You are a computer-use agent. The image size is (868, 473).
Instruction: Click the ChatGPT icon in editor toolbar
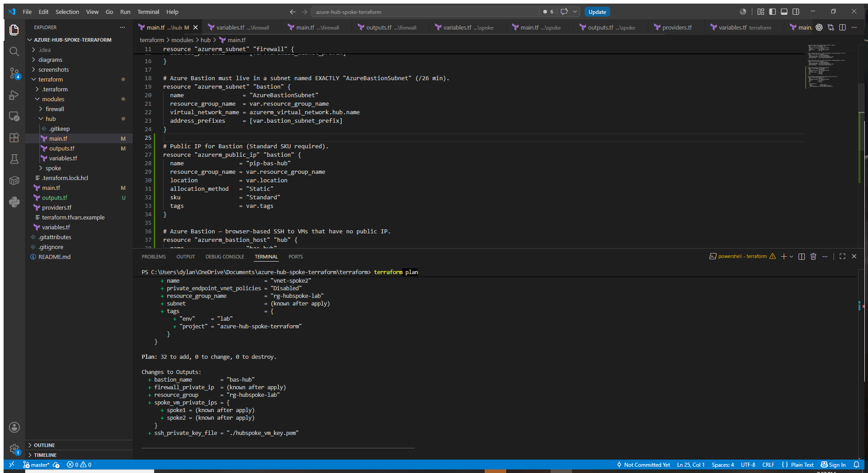819,27
